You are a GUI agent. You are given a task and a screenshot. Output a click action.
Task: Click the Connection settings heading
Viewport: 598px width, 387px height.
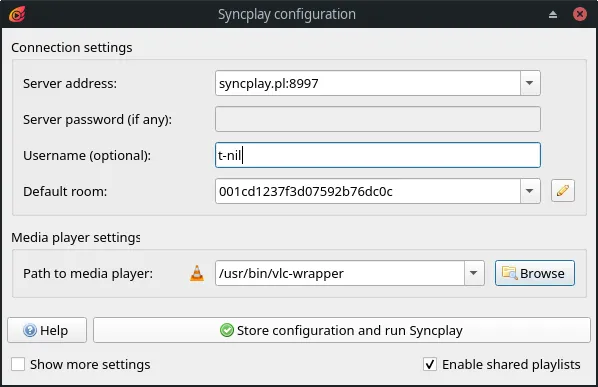click(x=72, y=48)
